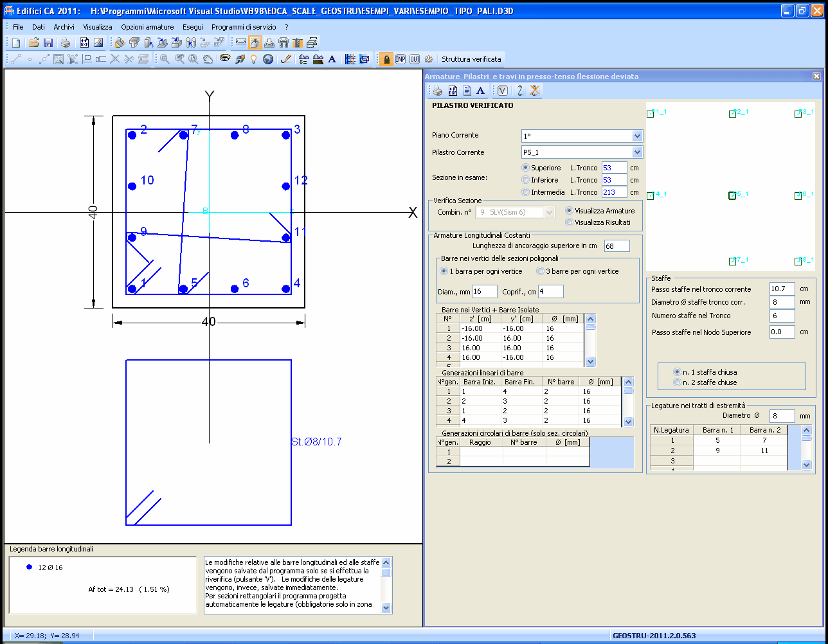The height and width of the screenshot is (644, 828).
Task: Open the Esegui menu
Action: tap(193, 27)
